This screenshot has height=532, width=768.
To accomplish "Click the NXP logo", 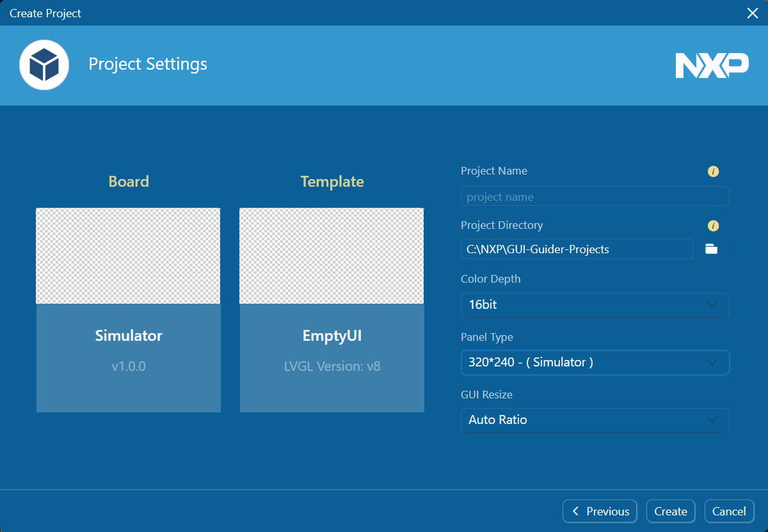I will pos(712,65).
